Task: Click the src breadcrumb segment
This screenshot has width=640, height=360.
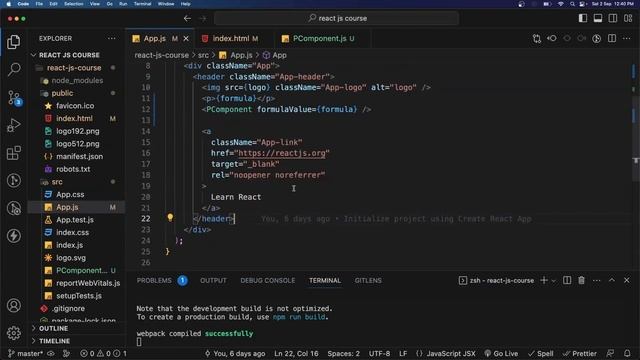Action: tap(203, 55)
